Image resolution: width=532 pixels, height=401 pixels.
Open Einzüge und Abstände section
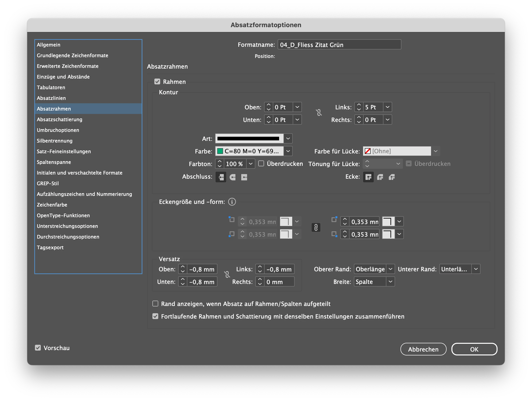click(63, 77)
